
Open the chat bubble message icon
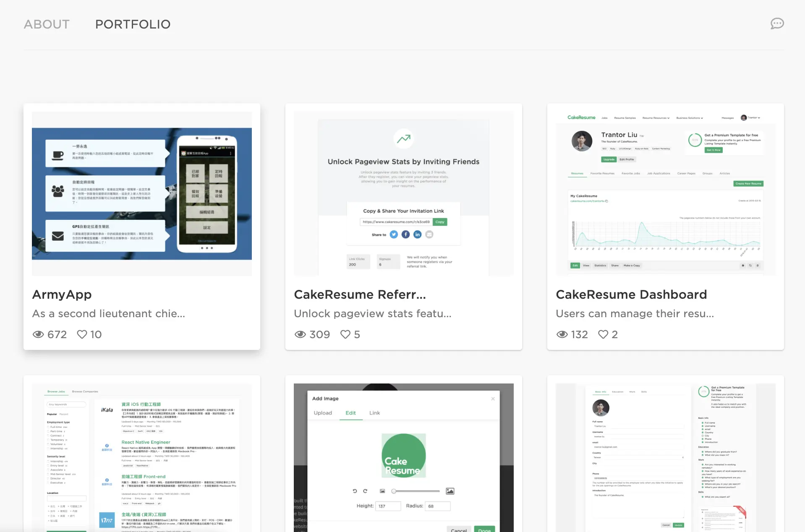point(777,23)
